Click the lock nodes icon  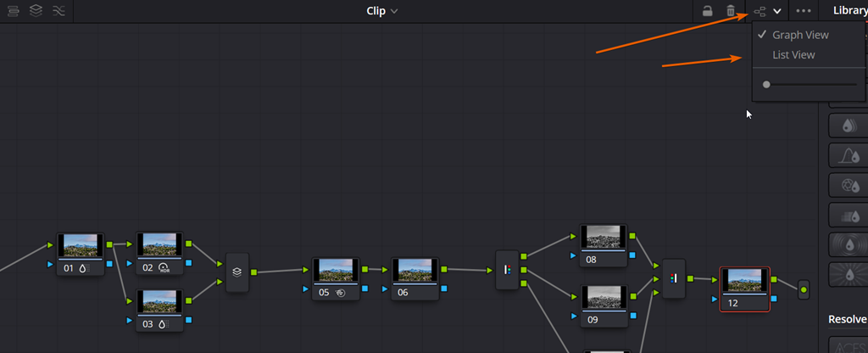[706, 11]
